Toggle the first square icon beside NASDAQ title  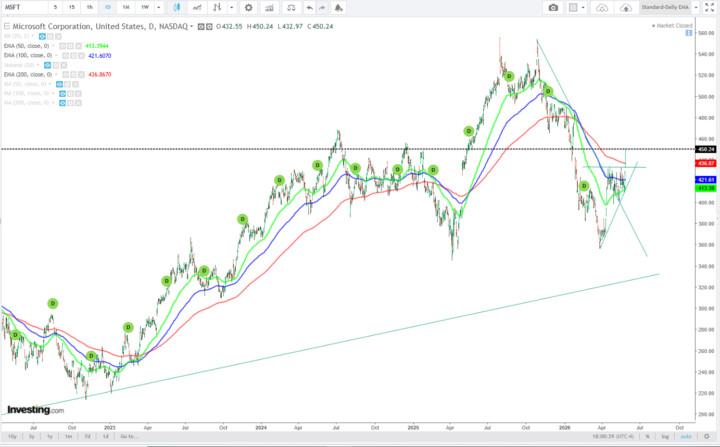click(x=201, y=27)
